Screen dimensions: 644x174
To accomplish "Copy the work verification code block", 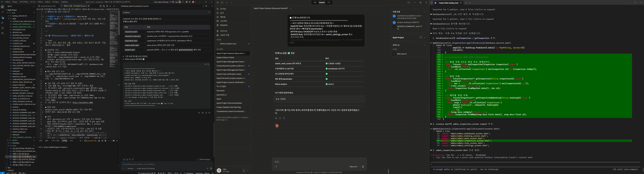I will click(x=208, y=64).
